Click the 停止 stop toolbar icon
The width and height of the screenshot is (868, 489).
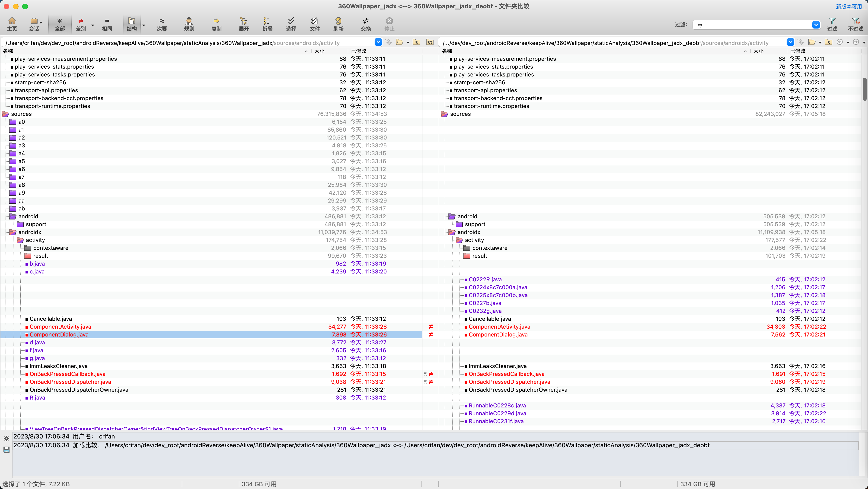[389, 24]
